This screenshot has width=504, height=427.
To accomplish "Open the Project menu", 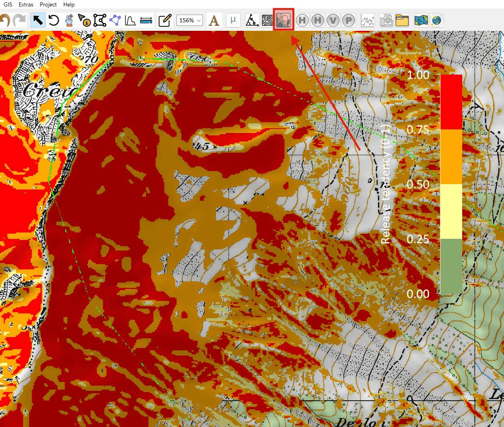I will point(48,4).
